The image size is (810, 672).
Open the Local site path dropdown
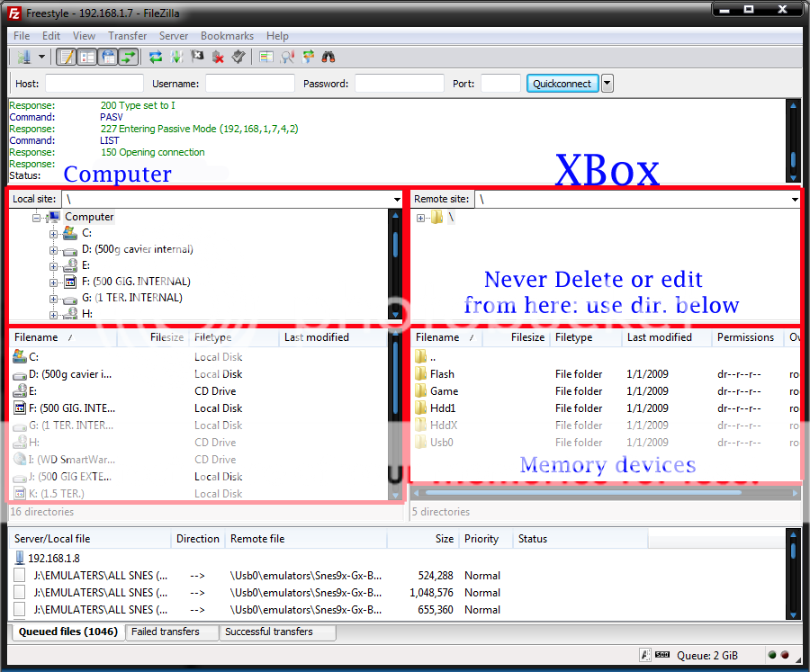tap(397, 200)
